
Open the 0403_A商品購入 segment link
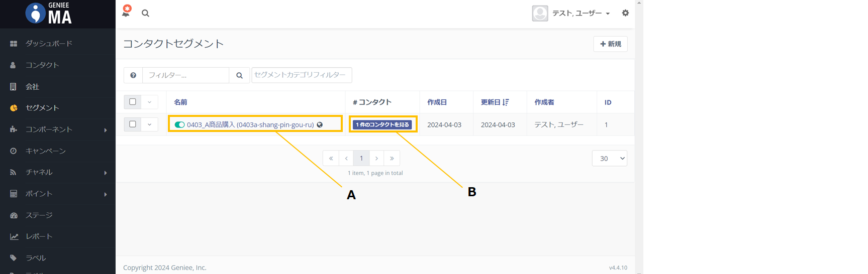pos(250,124)
